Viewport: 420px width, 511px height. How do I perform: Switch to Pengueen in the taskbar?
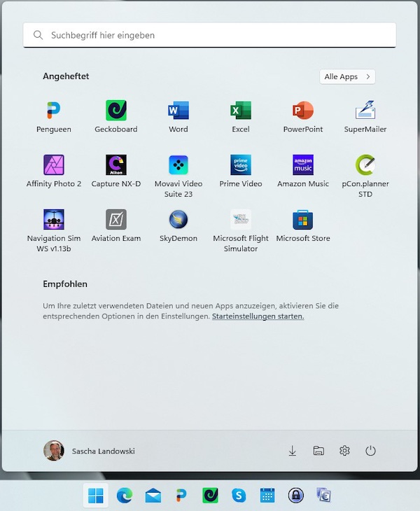[181, 496]
